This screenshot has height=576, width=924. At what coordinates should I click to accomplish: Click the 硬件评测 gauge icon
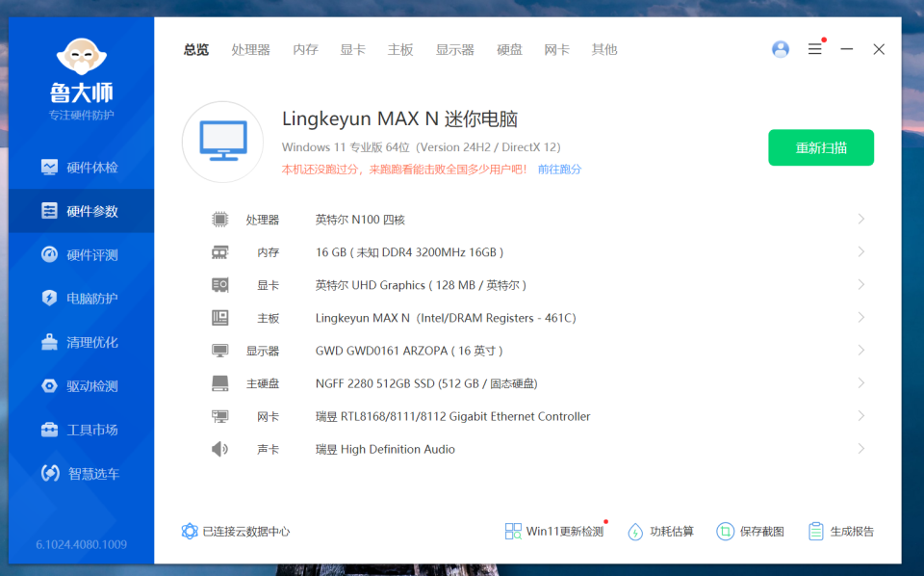point(49,254)
